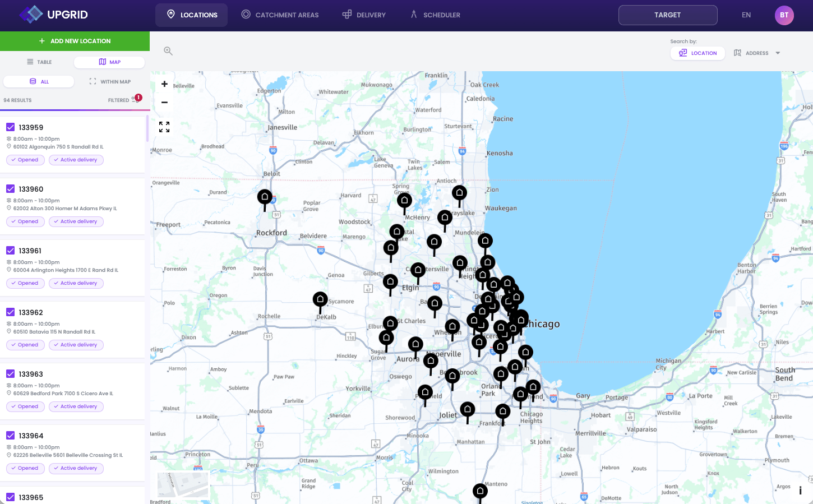Screen dimensions: 813x504
Task: Select the Map view tab
Action: click(109, 62)
